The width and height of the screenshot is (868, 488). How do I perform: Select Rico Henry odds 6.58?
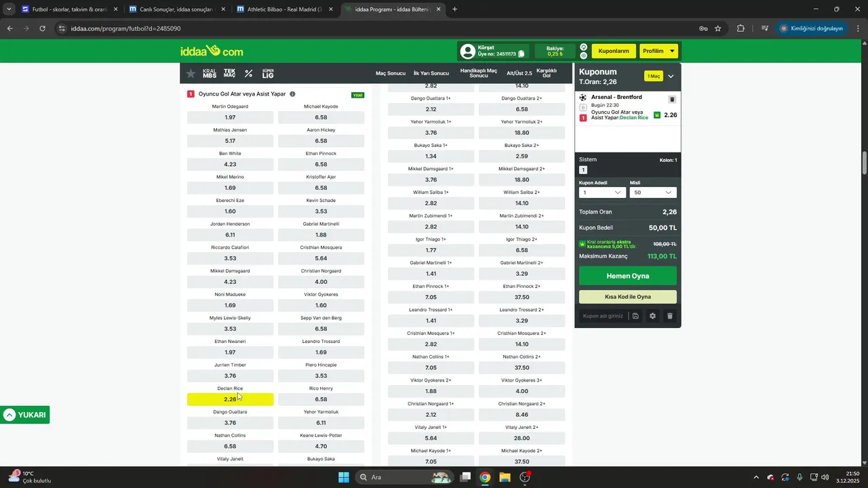(x=321, y=399)
